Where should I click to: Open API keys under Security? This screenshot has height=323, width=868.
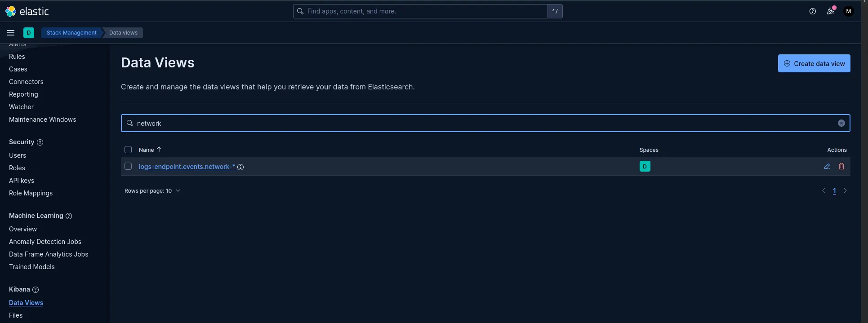[22, 181]
